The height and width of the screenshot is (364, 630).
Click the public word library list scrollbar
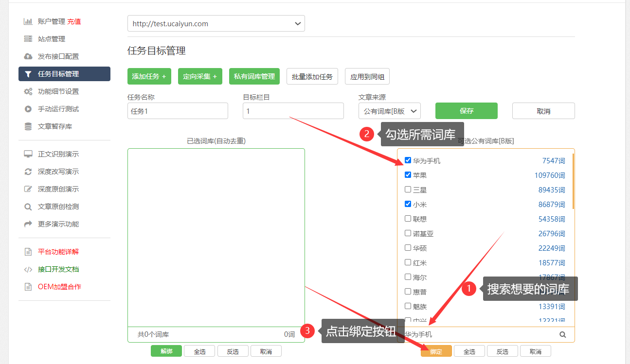click(x=573, y=181)
